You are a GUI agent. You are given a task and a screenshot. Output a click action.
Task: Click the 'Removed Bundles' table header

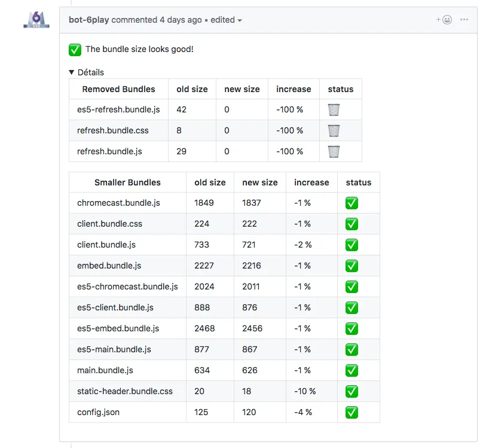click(x=118, y=89)
